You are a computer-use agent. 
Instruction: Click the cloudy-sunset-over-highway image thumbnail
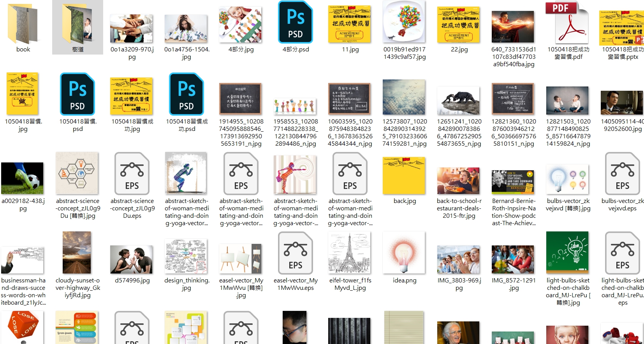(x=77, y=253)
